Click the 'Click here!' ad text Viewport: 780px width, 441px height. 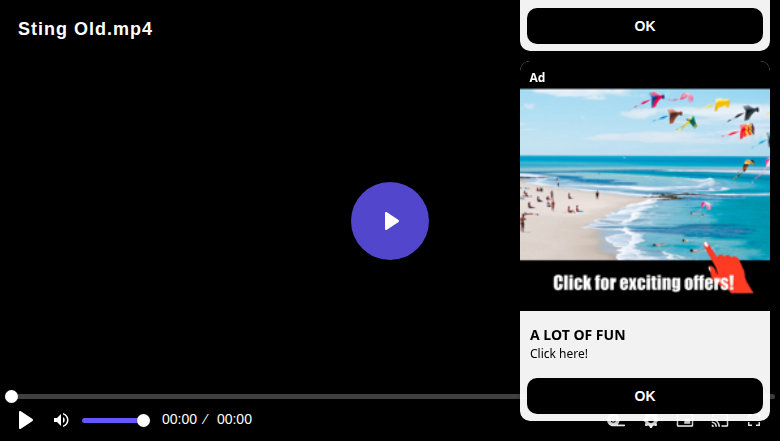pyautogui.click(x=559, y=353)
